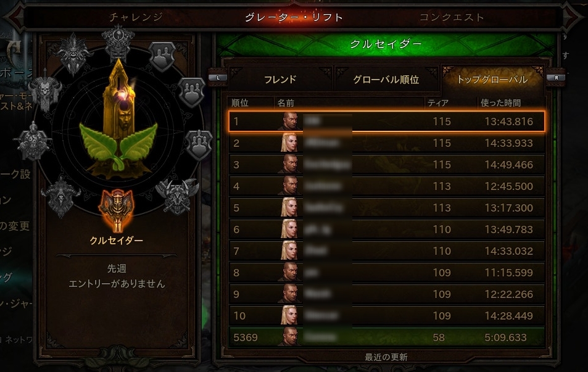Image resolution: width=588 pixels, height=372 pixels.
Task: Open the コンクエスト tab
Action: point(452,17)
